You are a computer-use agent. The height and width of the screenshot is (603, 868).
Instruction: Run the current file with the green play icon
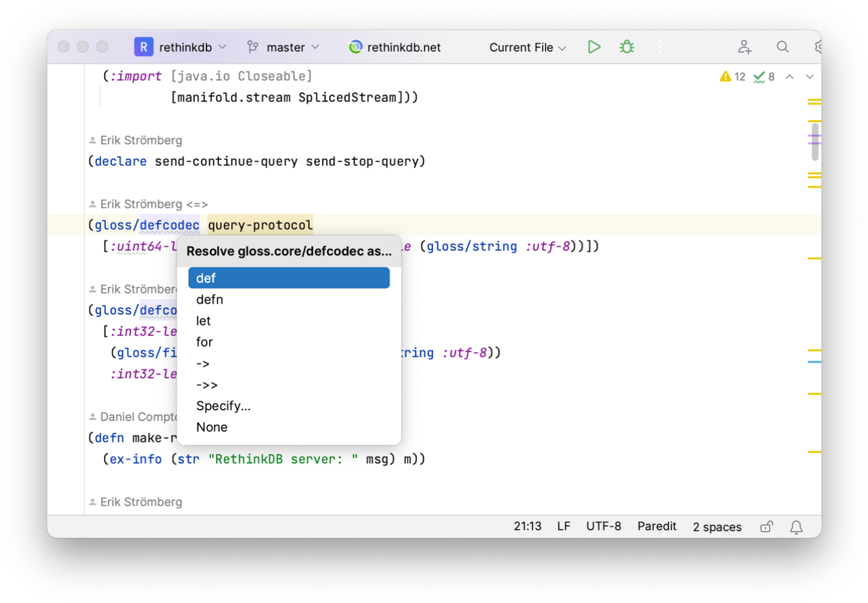point(594,47)
